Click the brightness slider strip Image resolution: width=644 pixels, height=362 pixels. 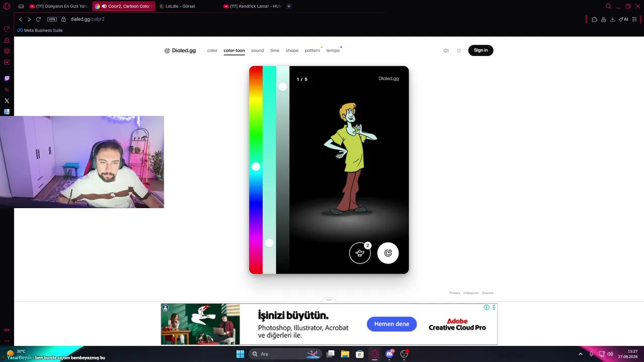coord(283,170)
